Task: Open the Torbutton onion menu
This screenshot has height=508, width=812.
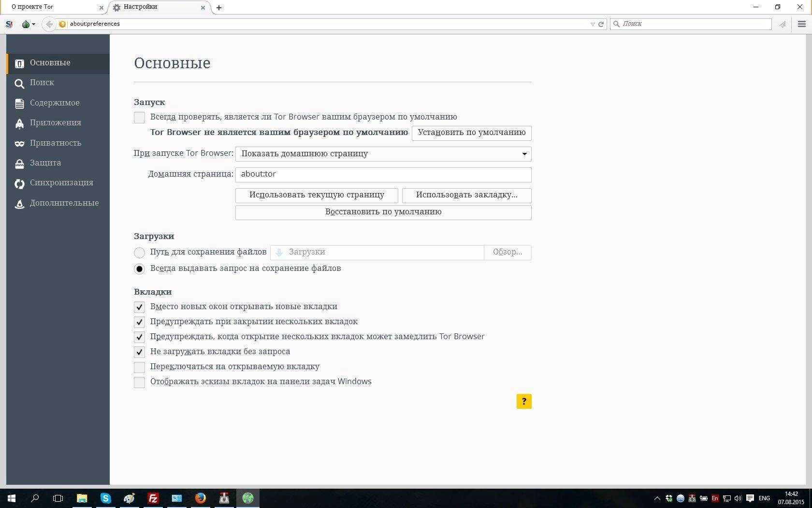Action: click(x=29, y=24)
